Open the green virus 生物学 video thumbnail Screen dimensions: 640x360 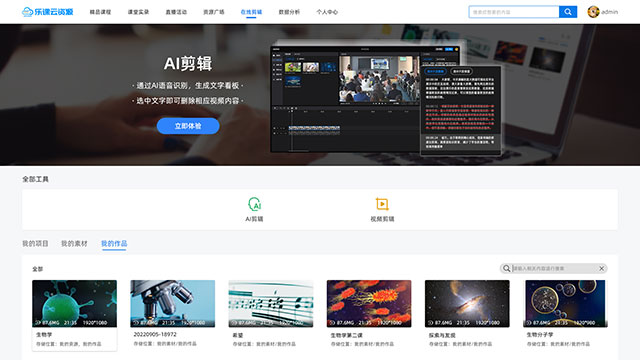coord(74,303)
